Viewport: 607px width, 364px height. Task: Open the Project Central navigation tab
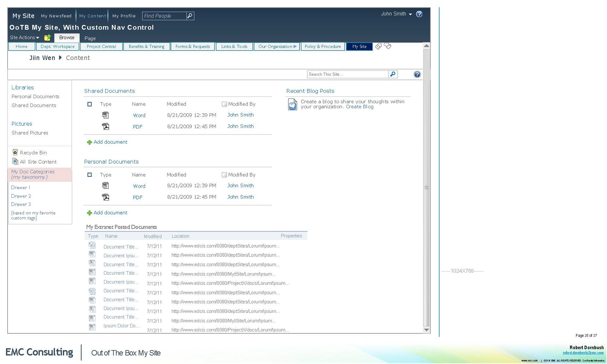click(101, 46)
